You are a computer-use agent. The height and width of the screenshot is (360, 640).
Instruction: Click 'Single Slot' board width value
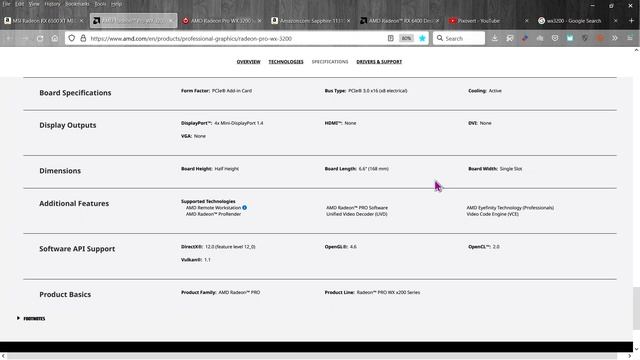click(511, 169)
